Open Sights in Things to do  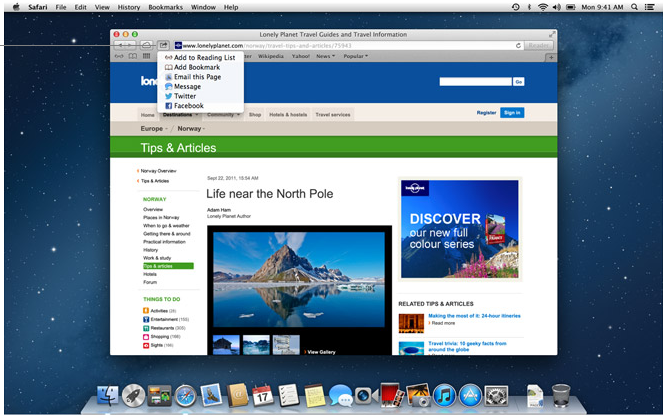(158, 345)
